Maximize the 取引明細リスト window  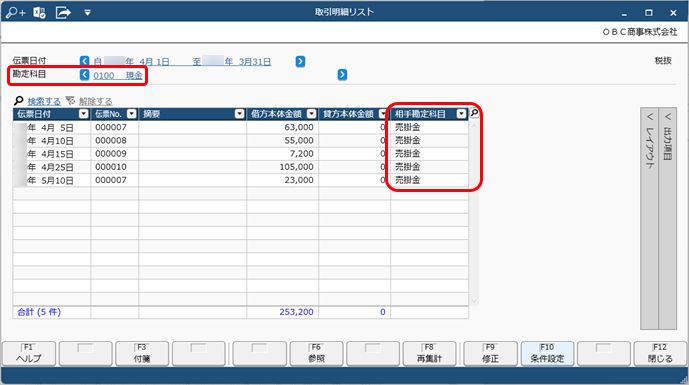pyautogui.click(x=649, y=13)
